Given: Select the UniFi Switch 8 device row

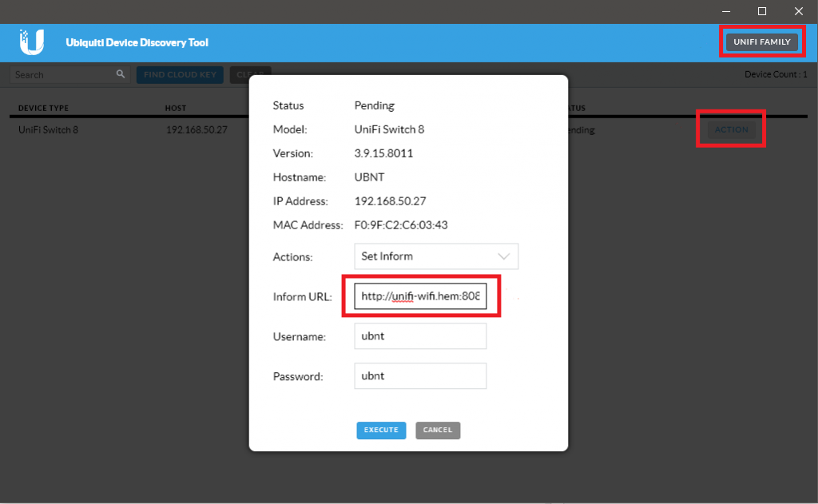Looking at the screenshot, I should (x=408, y=130).
